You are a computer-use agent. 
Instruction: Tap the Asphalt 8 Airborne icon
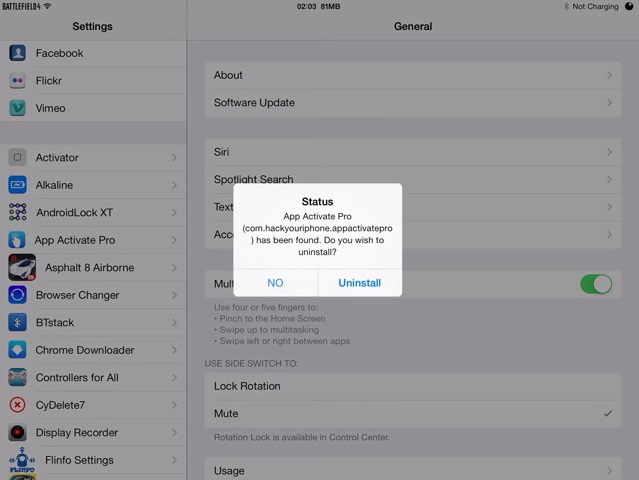click(22, 267)
